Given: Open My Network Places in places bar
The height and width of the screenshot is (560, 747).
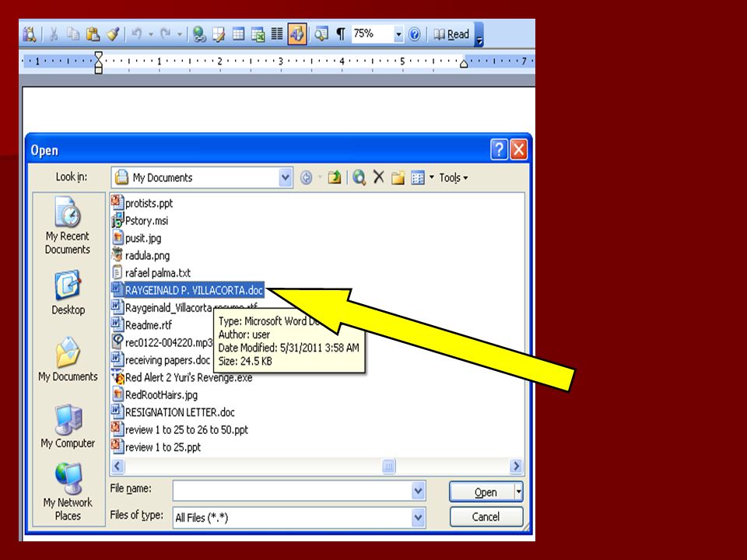Looking at the screenshot, I should [68, 492].
